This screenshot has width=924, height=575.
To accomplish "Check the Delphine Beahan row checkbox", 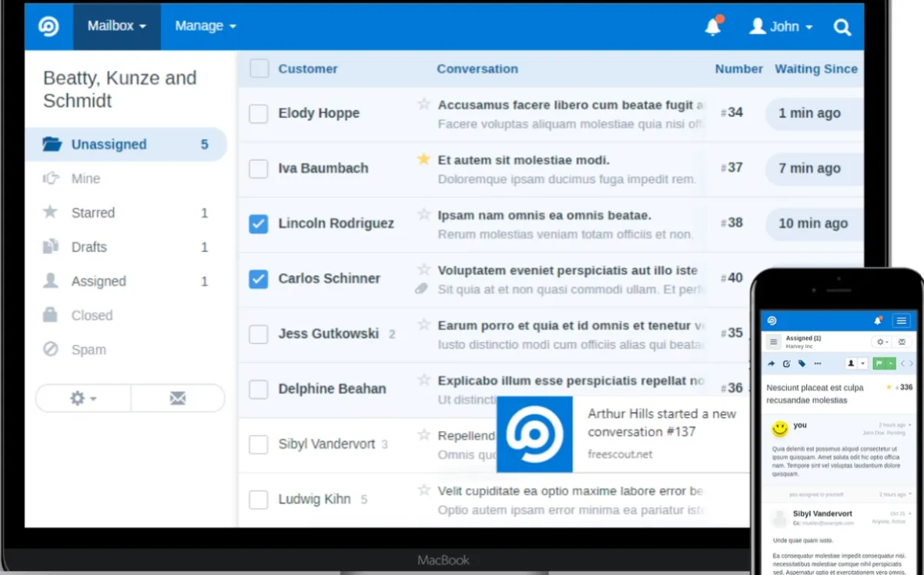I will pyautogui.click(x=259, y=389).
